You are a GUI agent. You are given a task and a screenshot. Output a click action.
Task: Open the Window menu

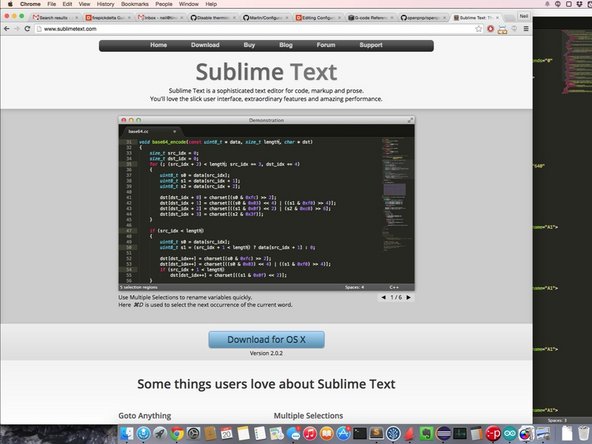click(189, 4)
